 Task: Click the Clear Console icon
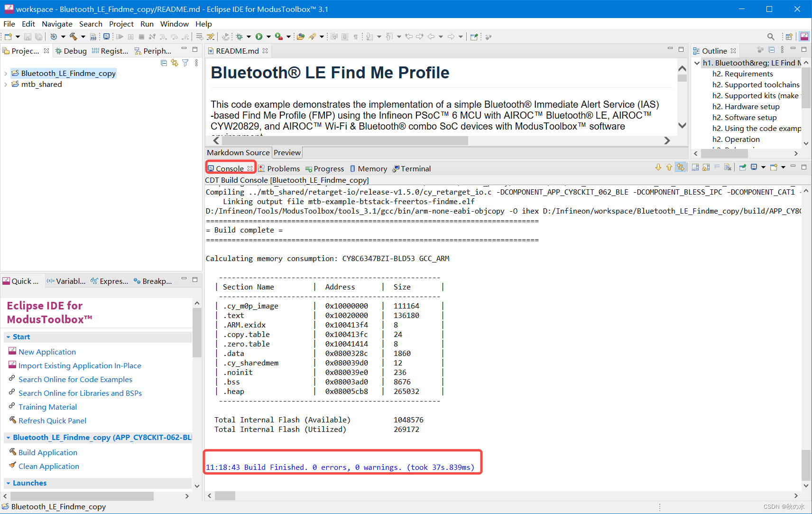click(728, 167)
